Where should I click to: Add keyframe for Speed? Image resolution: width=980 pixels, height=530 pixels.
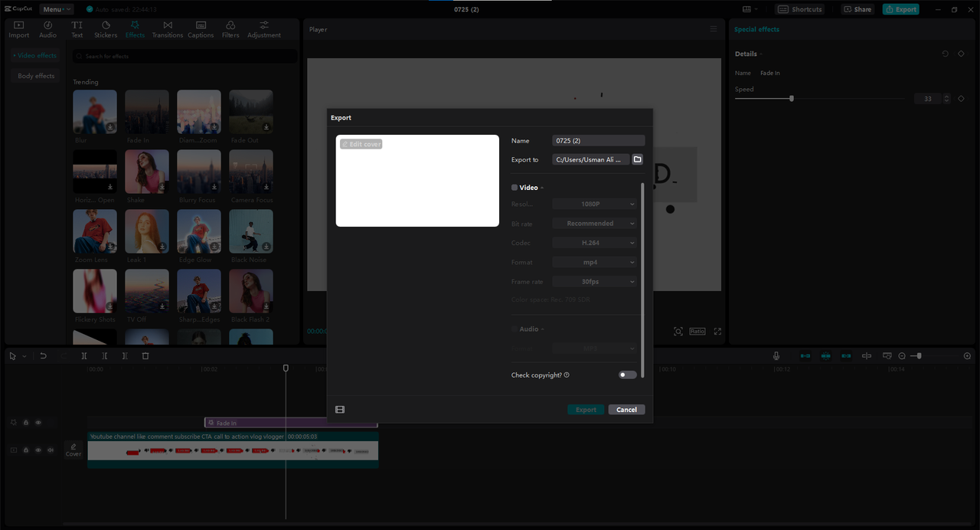tap(962, 99)
